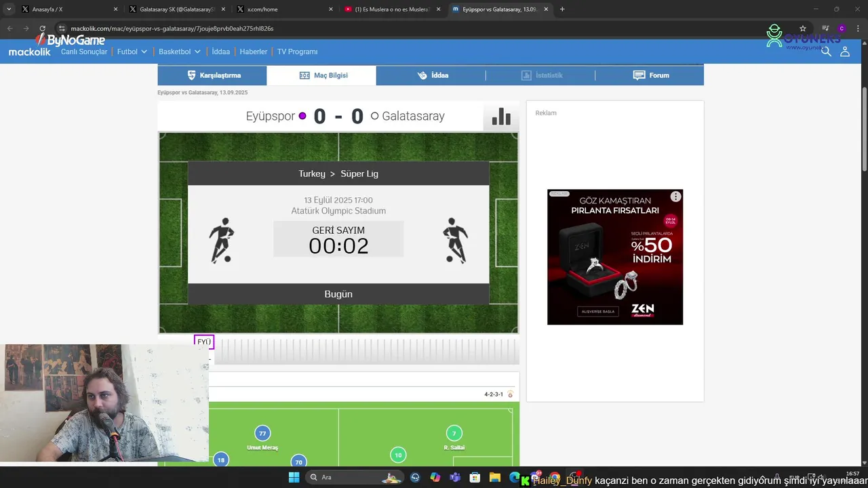
Task: Open the İddaa navigation link
Action: pos(221,52)
